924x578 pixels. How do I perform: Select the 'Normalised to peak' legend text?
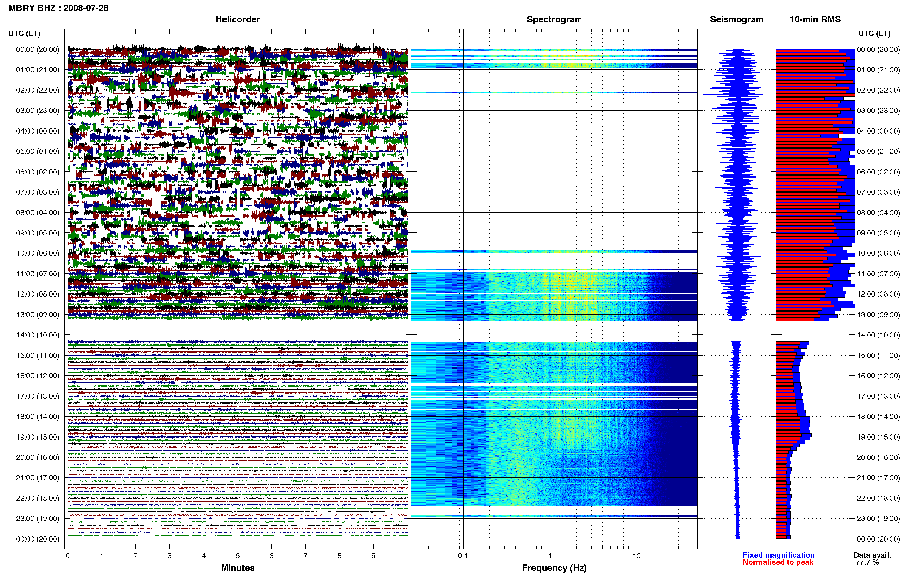coord(778,562)
